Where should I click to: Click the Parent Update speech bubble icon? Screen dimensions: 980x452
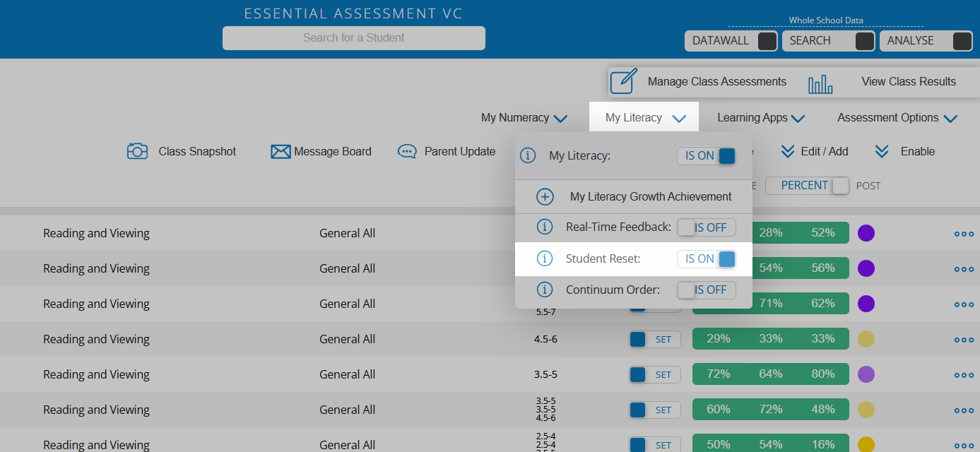pos(407,151)
